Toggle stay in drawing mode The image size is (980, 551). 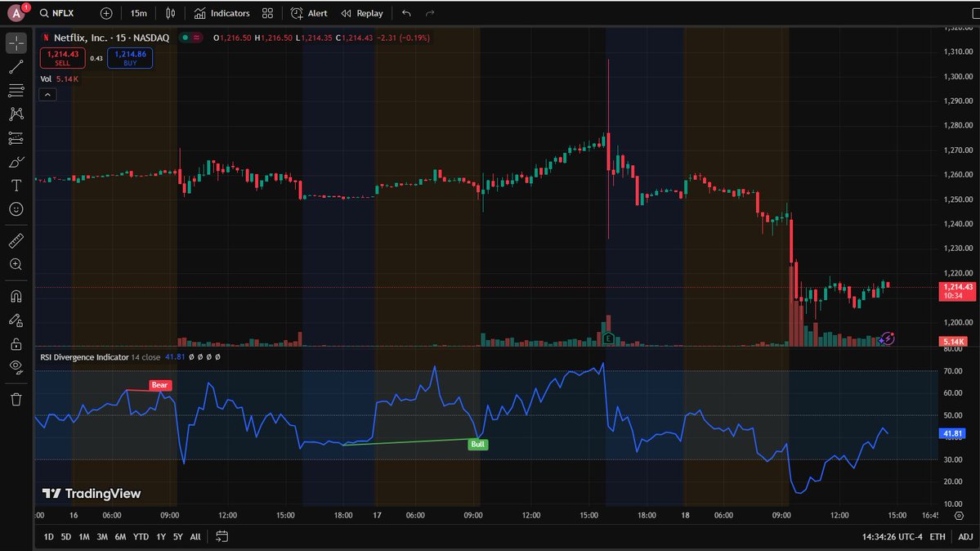click(16, 320)
